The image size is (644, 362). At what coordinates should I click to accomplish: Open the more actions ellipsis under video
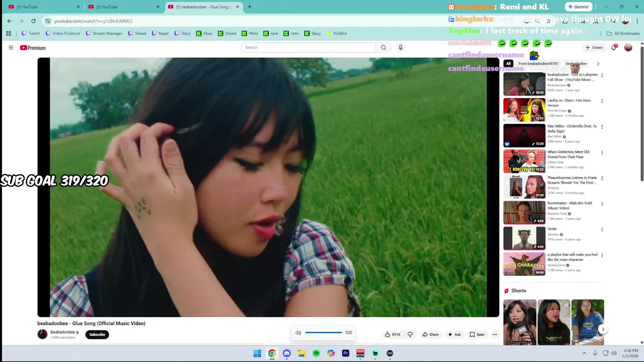(495, 334)
